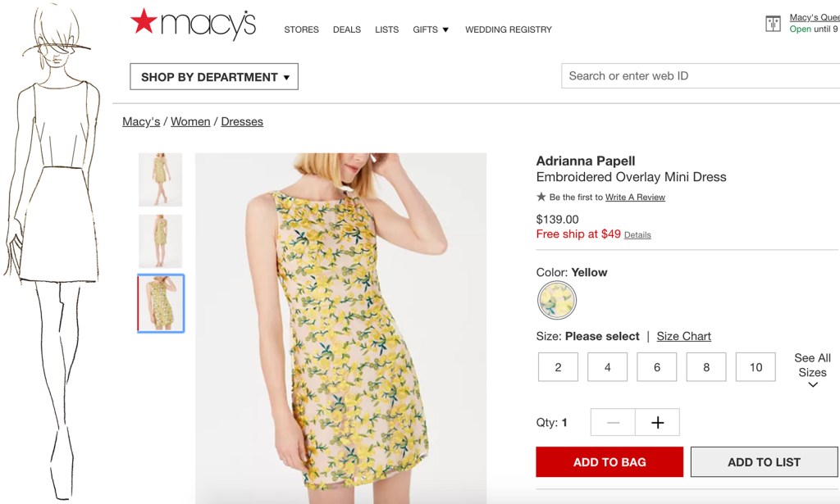Open the Size Chart link
The height and width of the screenshot is (504, 840).
683,336
